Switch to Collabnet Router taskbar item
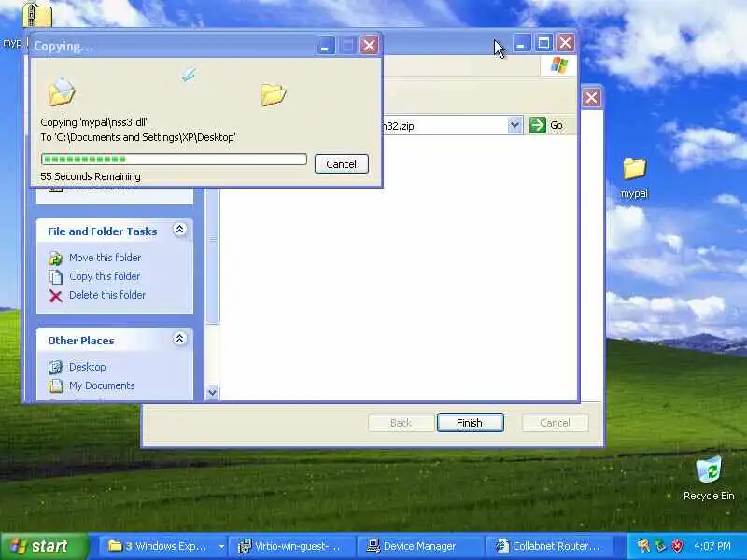The width and height of the screenshot is (747, 560). click(x=549, y=546)
